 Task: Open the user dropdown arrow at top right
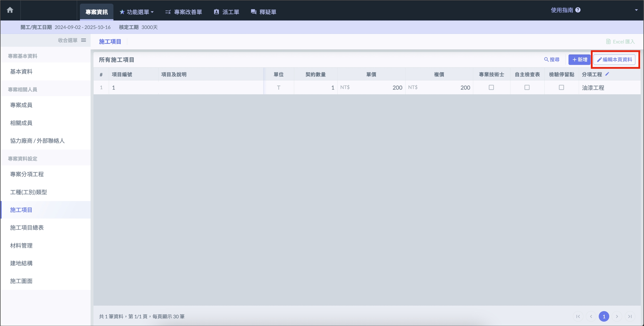tap(636, 10)
